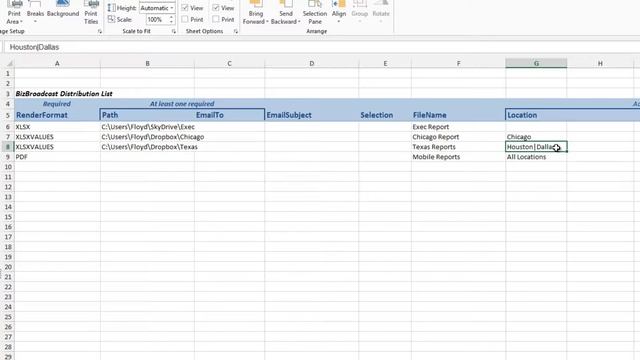640x360 pixels.
Task: Select the Mobile Reports cell
Action: [458, 157]
